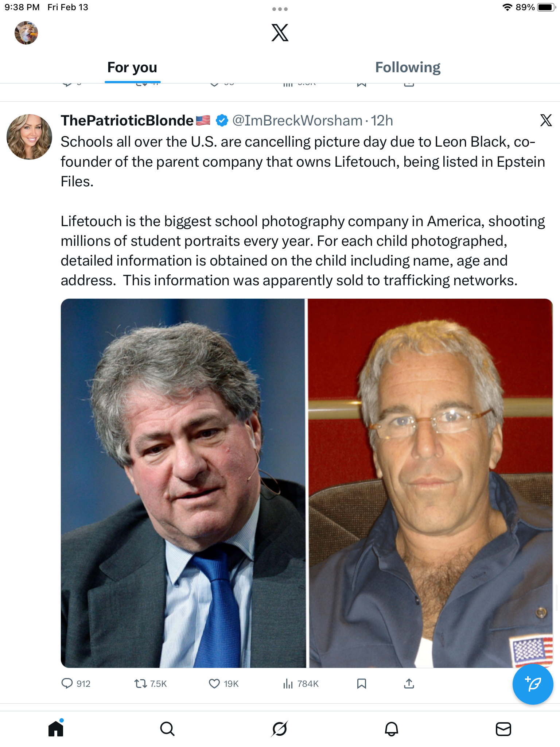Switch to the Following tab
Screen dimensions: 560x747
408,67
